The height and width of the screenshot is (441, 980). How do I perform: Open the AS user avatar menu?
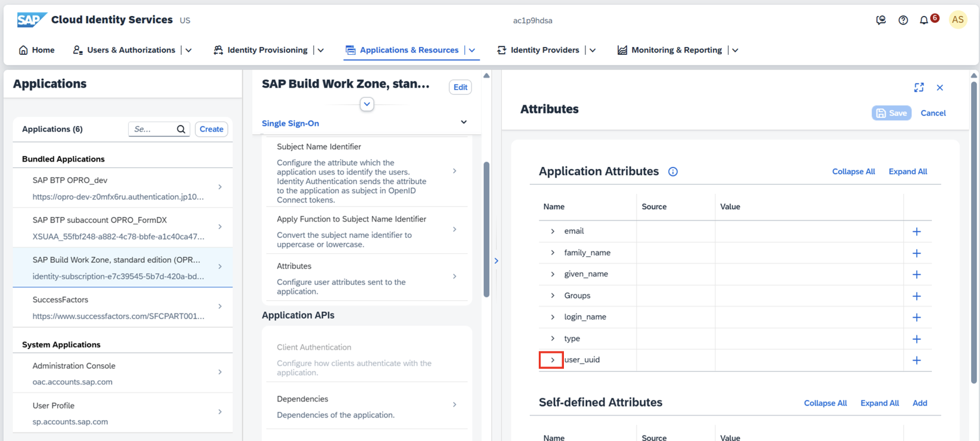(958, 20)
